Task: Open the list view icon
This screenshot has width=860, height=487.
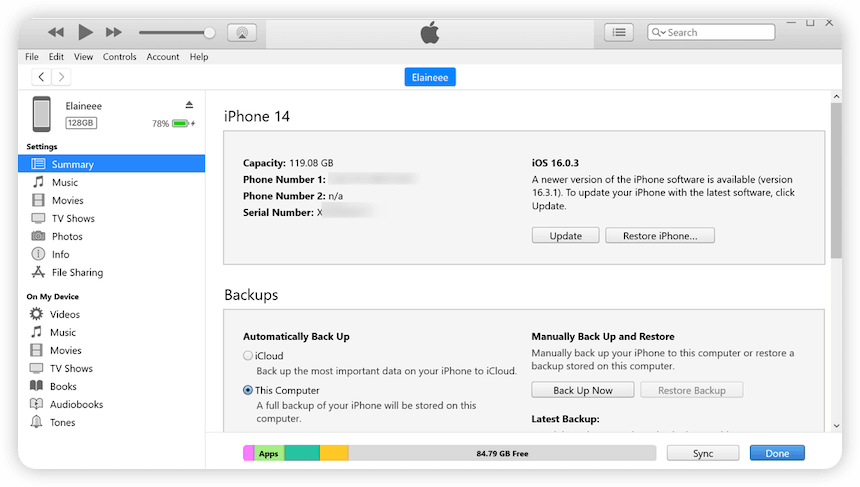Action: click(619, 32)
